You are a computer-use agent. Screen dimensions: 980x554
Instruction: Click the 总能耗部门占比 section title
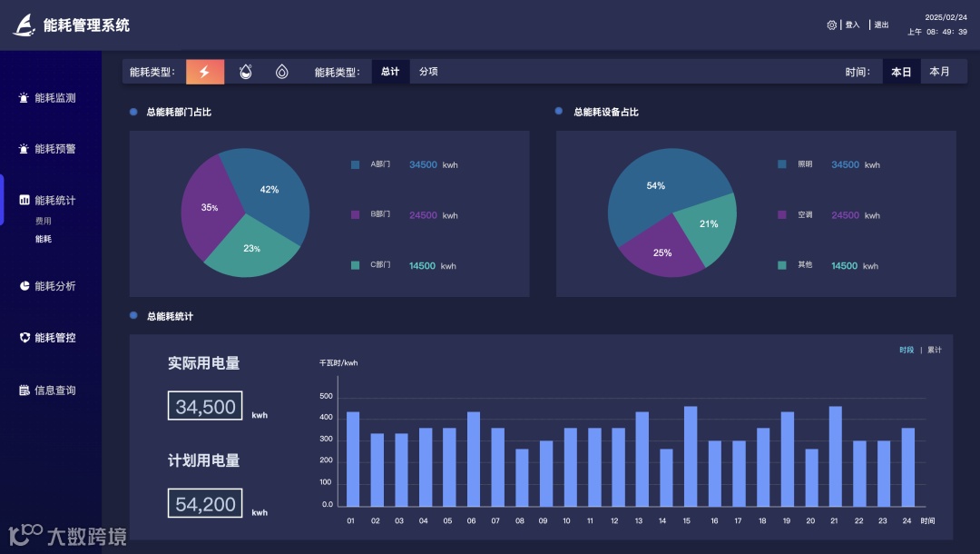(x=179, y=112)
